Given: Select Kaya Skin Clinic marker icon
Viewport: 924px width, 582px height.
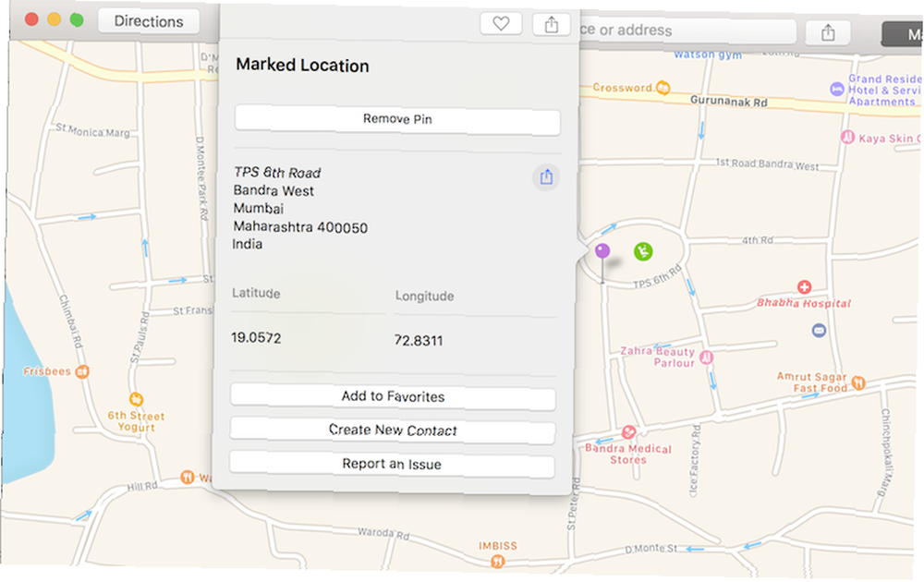Looking at the screenshot, I should point(848,138).
